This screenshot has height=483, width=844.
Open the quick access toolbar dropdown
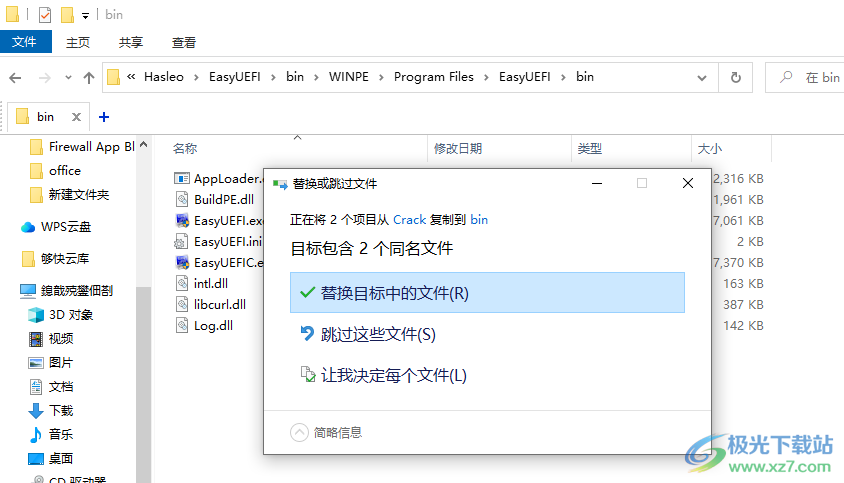(x=85, y=16)
